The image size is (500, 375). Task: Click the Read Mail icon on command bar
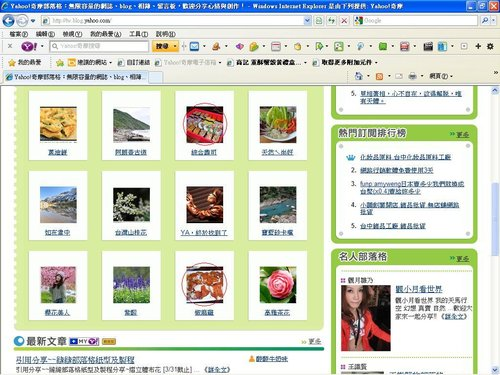coord(399,76)
